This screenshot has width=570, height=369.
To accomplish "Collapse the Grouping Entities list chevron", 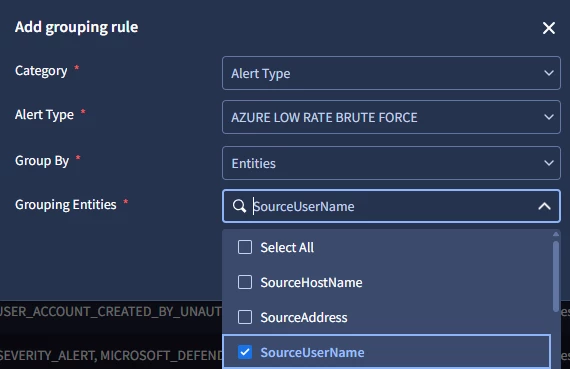I will click(x=544, y=206).
